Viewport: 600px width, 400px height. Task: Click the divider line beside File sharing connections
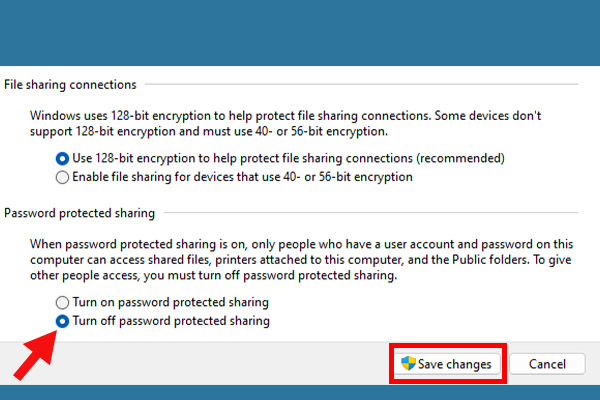tap(362, 84)
